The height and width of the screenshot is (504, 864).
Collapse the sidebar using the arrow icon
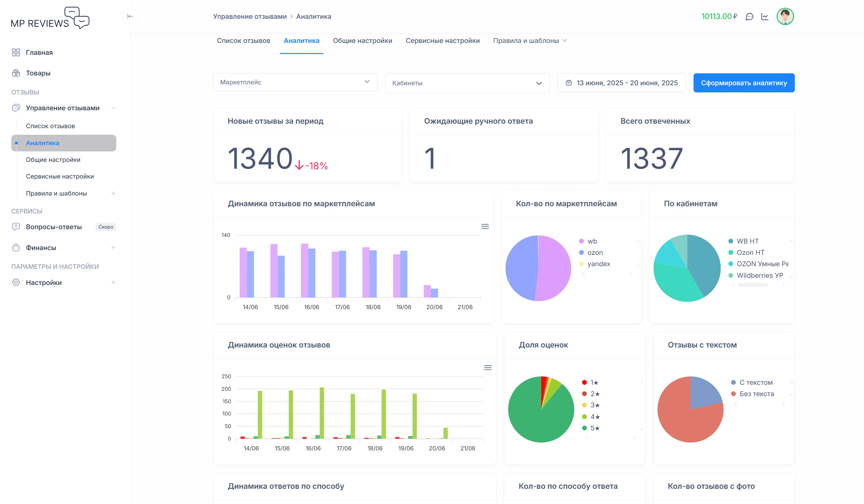(x=130, y=16)
